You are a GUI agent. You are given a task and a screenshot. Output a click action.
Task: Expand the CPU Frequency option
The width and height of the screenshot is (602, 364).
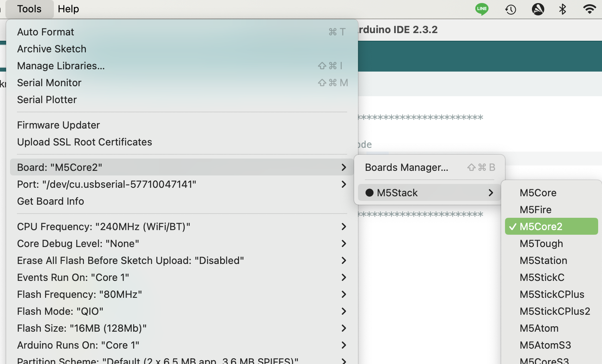[182, 227]
